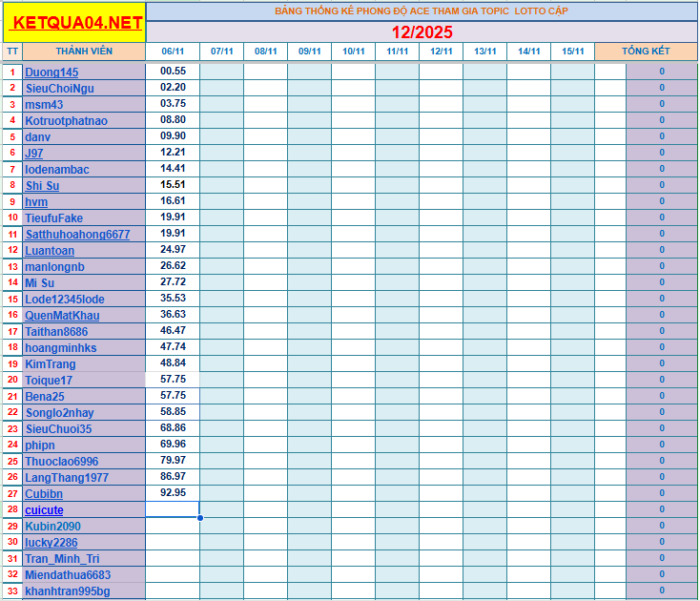Select the SieuChoiNgu member cell

tap(84, 89)
